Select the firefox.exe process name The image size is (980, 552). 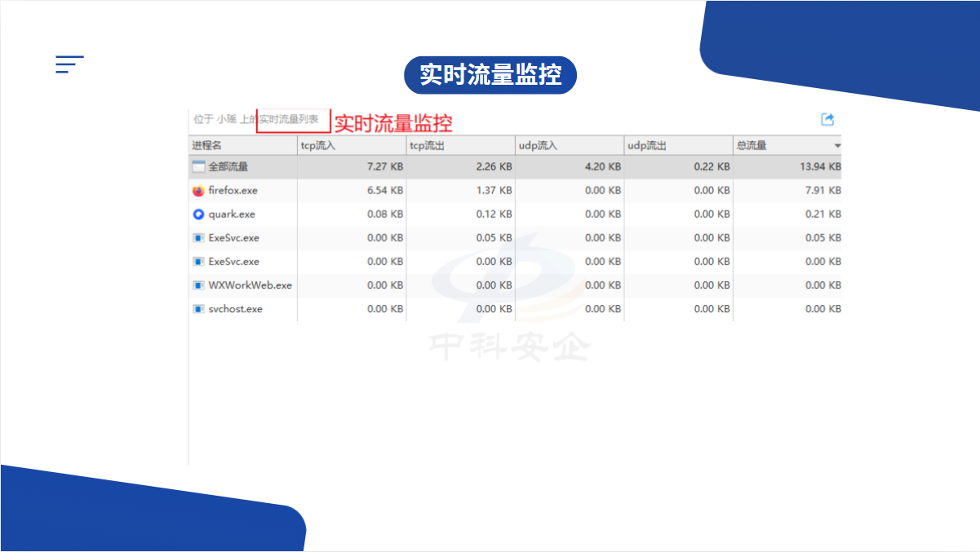[x=233, y=191]
